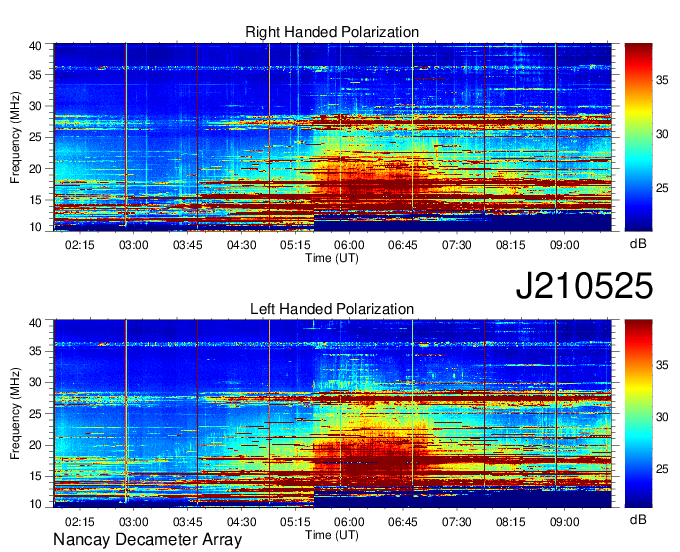This screenshot has height=552, width=680.
Task: Click the 15 MHz tick label of the right-handed plot
Action: pyautogui.click(x=35, y=200)
